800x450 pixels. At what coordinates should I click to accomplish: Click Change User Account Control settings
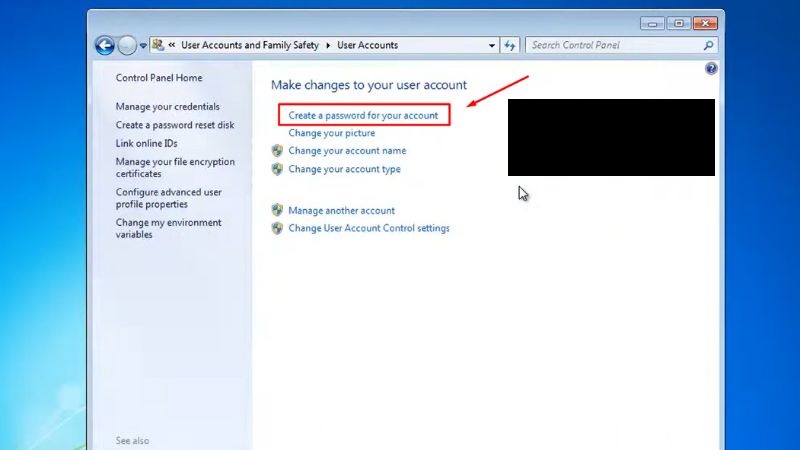[369, 228]
